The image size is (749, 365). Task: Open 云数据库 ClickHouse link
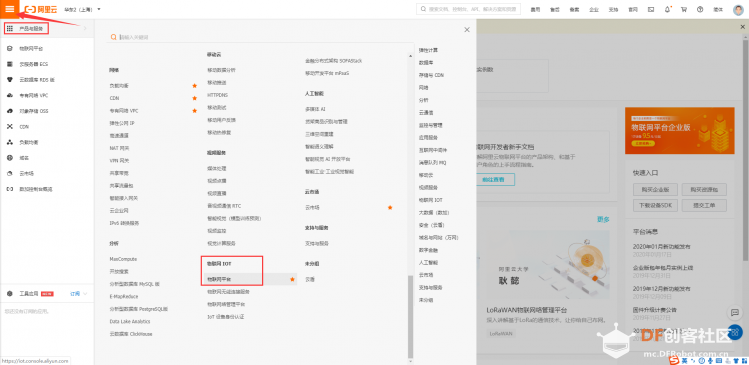pyautogui.click(x=131, y=334)
